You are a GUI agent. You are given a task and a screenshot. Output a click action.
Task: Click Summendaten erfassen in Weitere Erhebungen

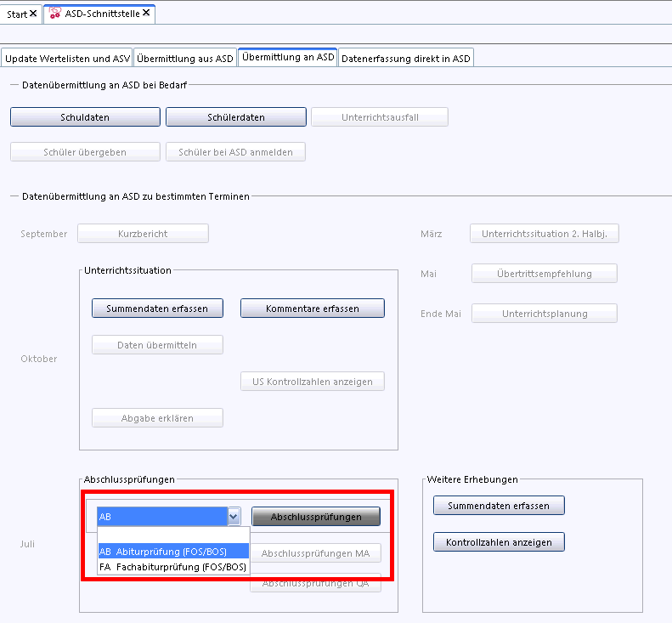click(x=499, y=506)
